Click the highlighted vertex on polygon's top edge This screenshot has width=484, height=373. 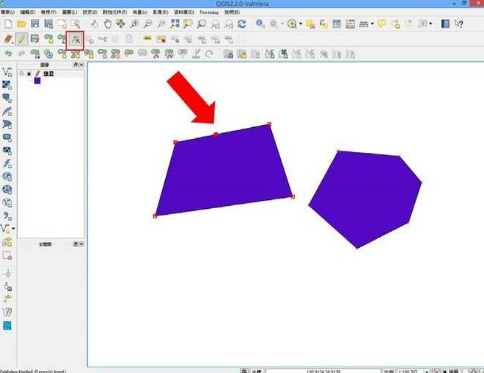click(216, 134)
